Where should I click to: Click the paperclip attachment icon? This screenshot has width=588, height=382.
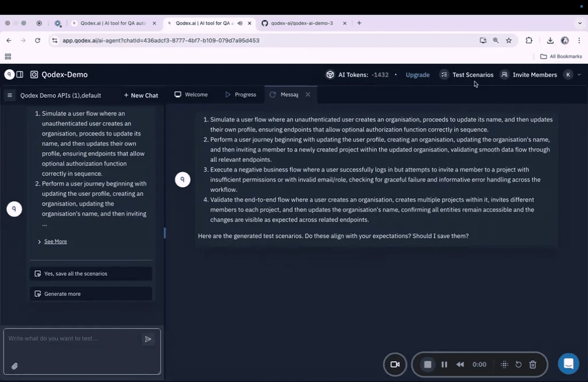[x=15, y=366]
